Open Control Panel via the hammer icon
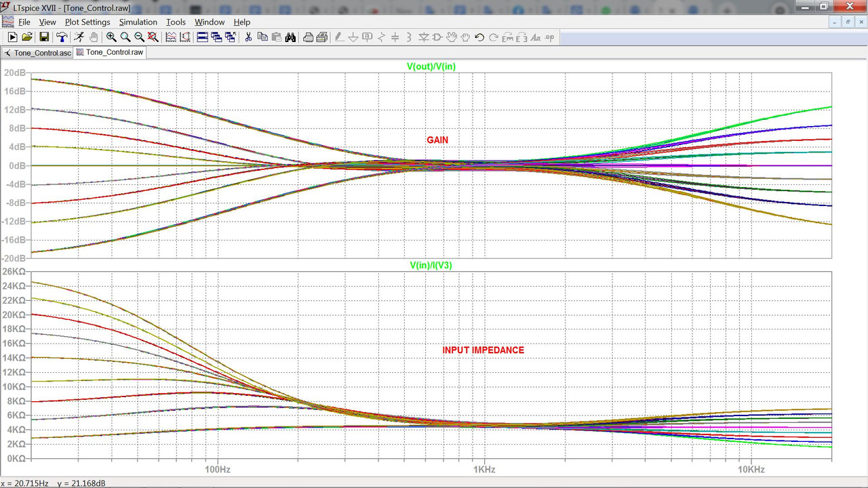The height and width of the screenshot is (488, 868). pyautogui.click(x=62, y=37)
